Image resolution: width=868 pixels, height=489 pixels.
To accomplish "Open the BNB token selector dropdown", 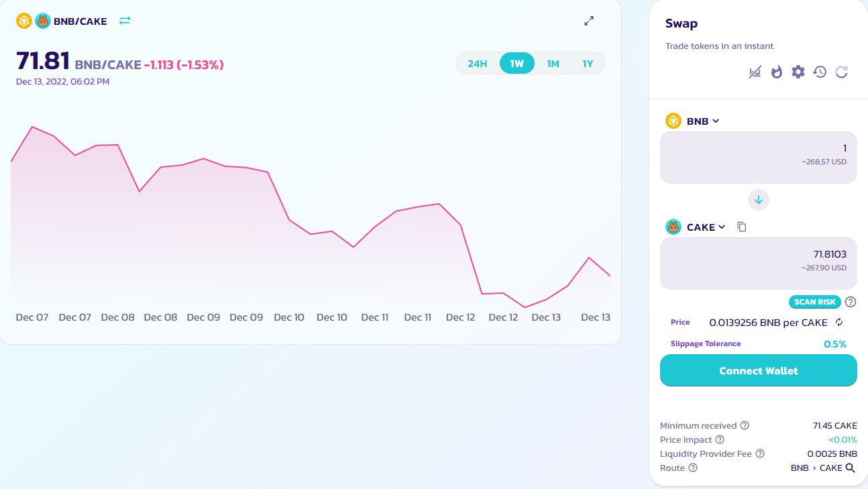I will pos(693,121).
